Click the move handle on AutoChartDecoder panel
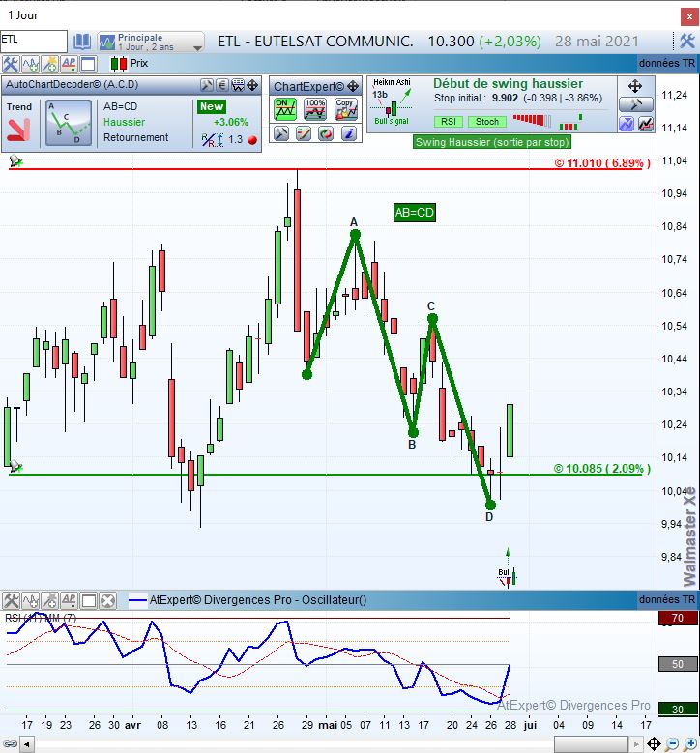 (252, 85)
